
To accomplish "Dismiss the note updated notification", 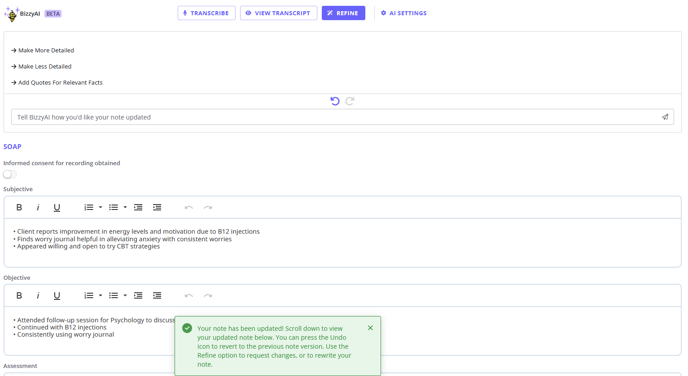I will (370, 328).
